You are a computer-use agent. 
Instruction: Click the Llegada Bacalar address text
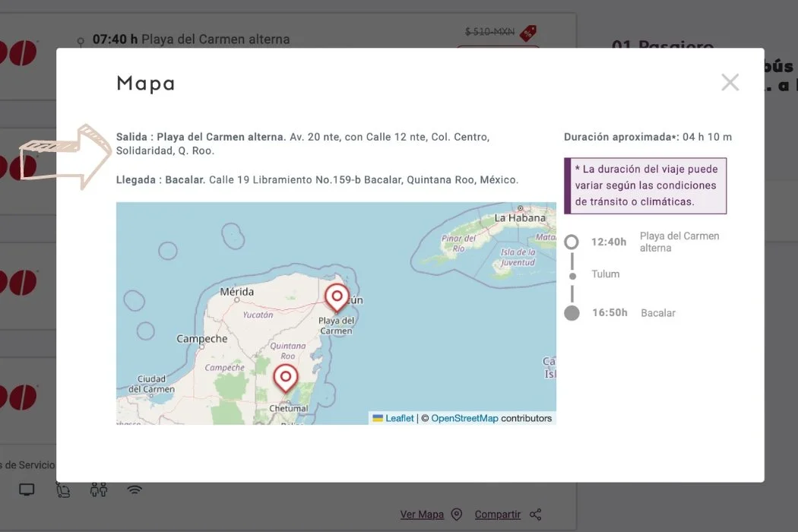point(317,179)
